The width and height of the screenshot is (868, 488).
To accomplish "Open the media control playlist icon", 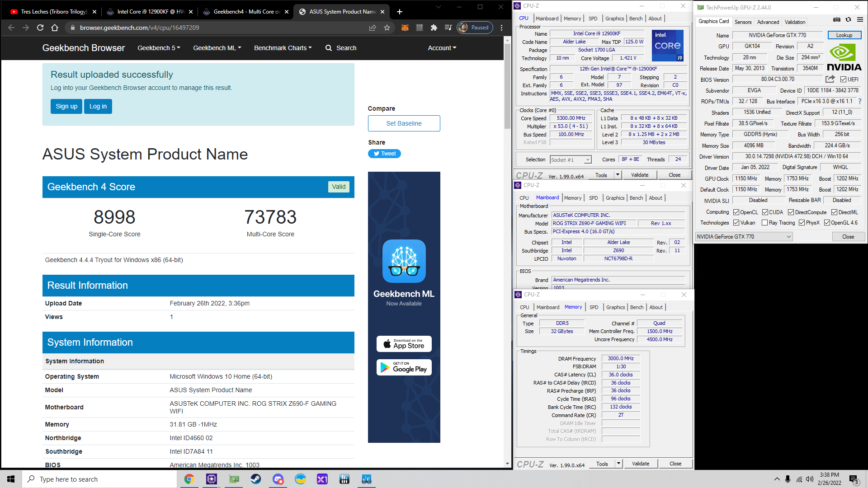I will coord(448,28).
